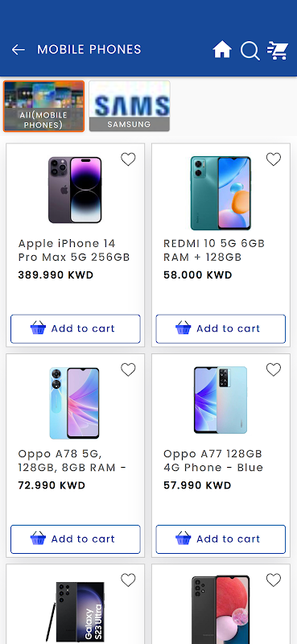The width and height of the screenshot is (297, 644).
Task: Open Oppo A77 128GB 4G Phone title
Action: (213, 460)
